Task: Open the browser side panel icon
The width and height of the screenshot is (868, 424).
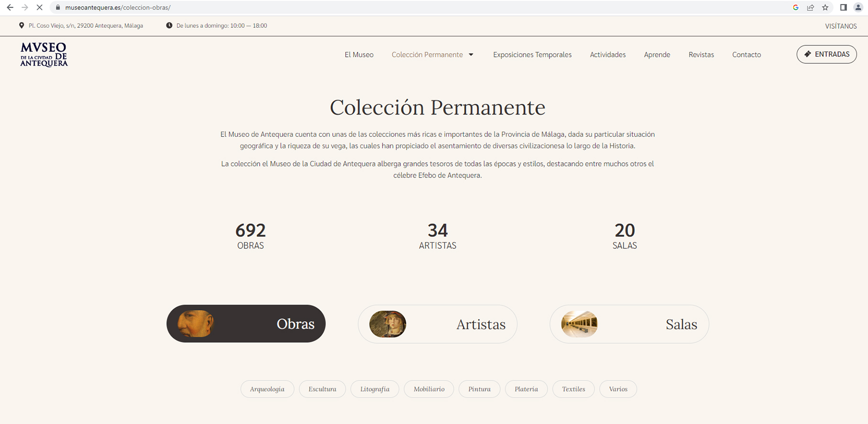Action: pos(844,8)
